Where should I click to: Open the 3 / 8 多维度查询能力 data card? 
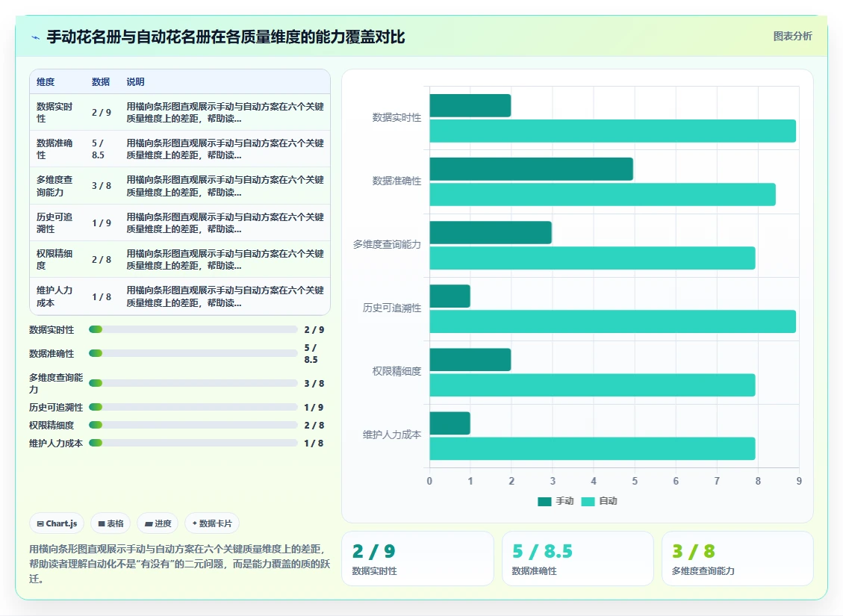click(x=737, y=559)
